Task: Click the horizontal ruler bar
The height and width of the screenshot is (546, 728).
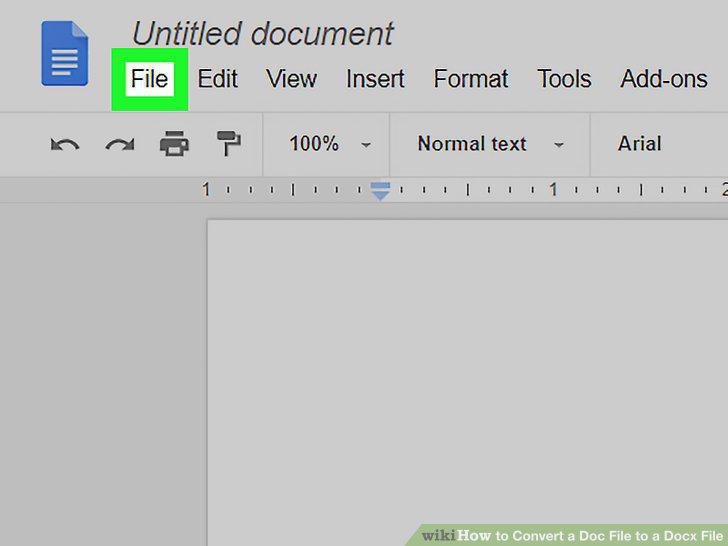Action: (364, 190)
